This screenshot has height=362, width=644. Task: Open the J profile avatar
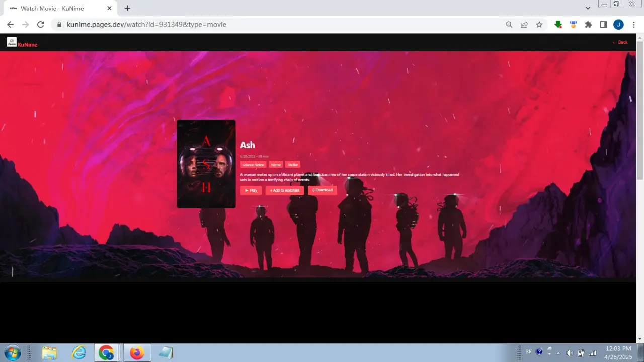(x=618, y=24)
